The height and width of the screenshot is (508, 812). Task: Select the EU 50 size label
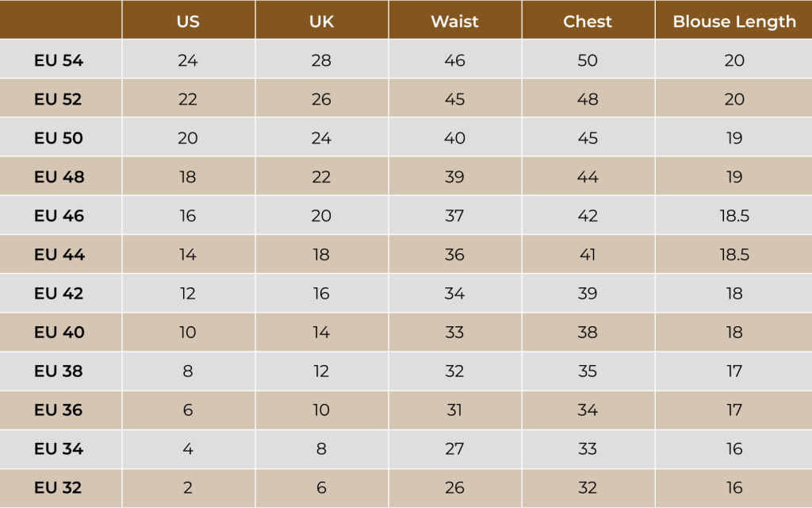click(59, 138)
